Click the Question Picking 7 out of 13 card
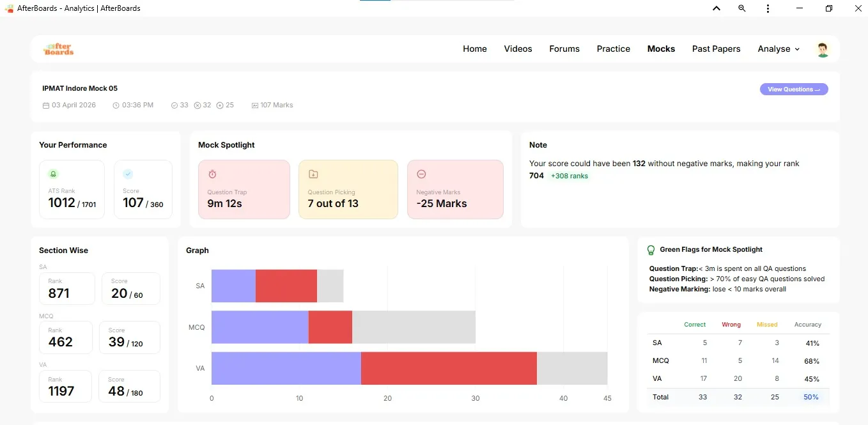 pos(348,189)
